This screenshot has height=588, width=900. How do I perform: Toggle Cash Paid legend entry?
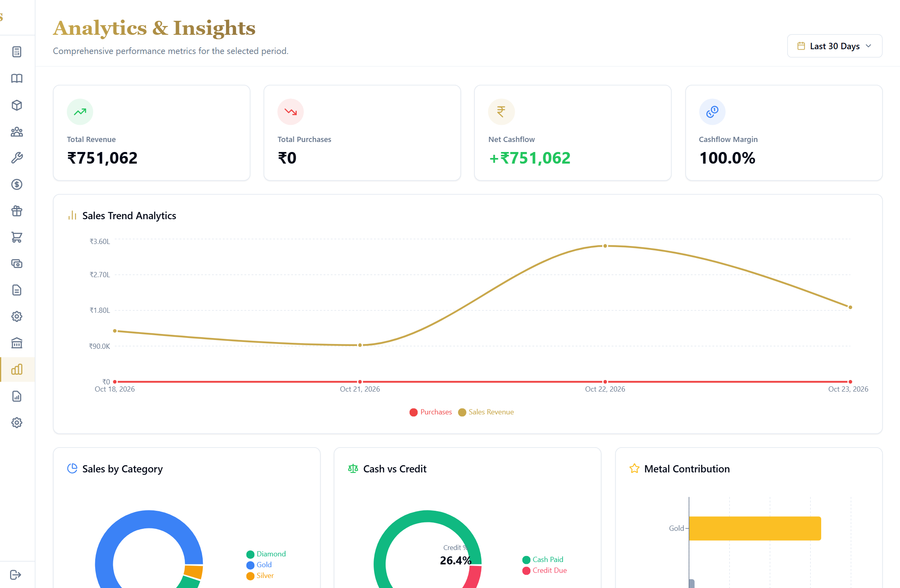click(x=543, y=560)
